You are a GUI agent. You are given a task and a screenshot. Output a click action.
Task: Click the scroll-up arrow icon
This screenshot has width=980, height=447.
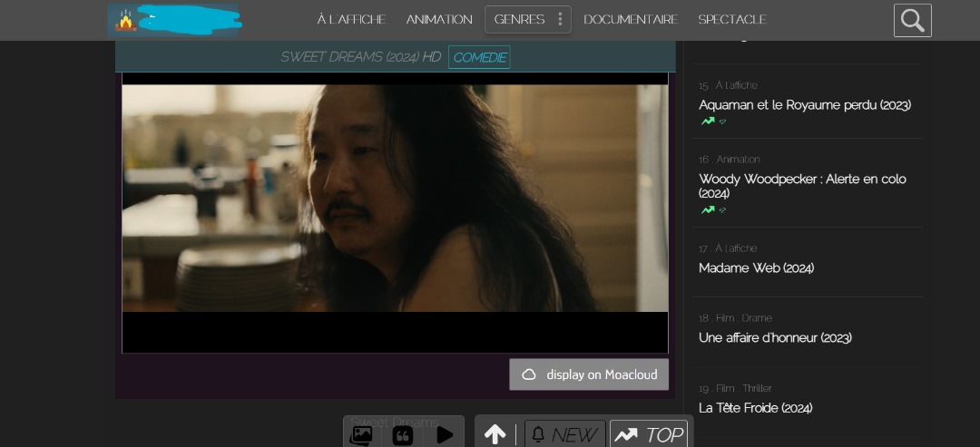pyautogui.click(x=495, y=435)
